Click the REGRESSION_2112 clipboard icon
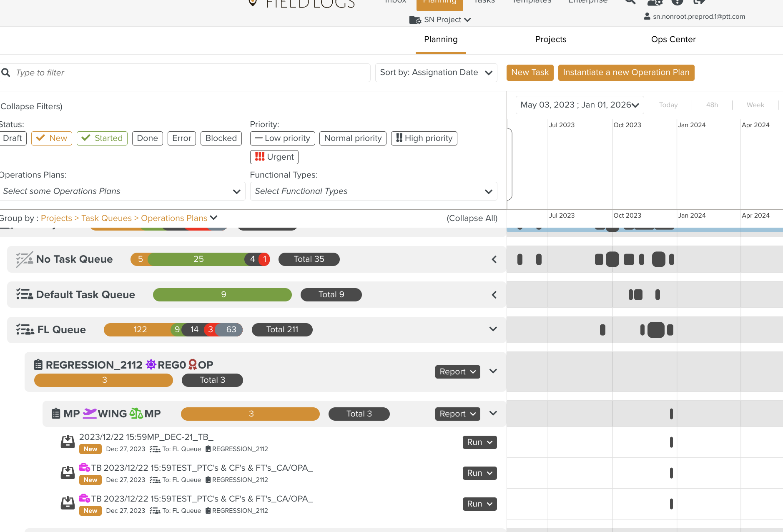The image size is (783, 532). (38, 365)
